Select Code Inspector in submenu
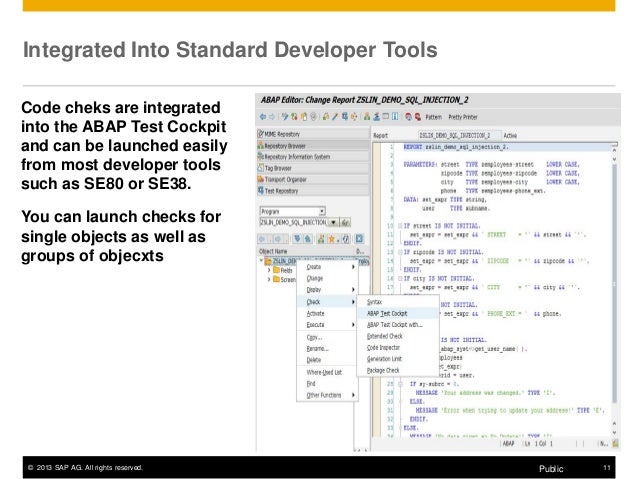Screen dimensions: 638x479 click(398, 348)
